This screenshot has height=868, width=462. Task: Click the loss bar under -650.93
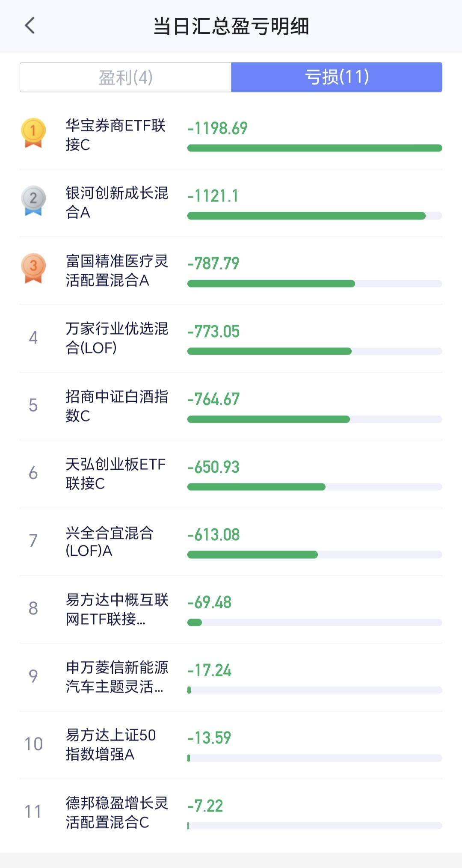point(257,487)
